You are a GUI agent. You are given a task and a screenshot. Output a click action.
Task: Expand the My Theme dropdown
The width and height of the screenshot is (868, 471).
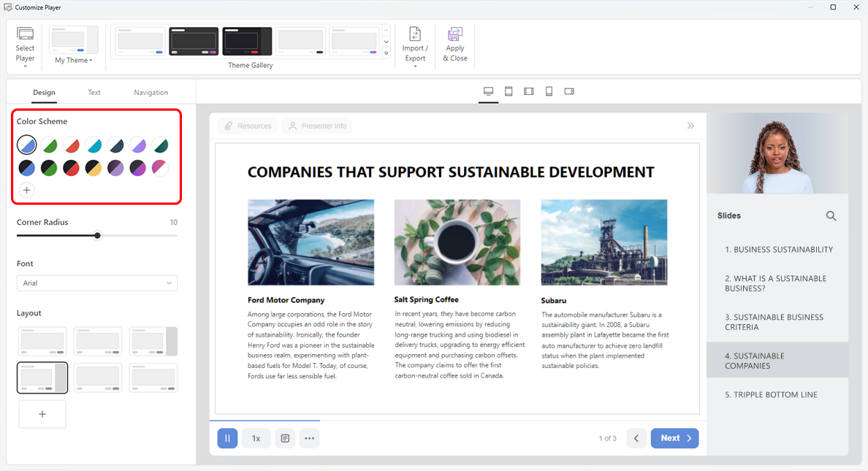(x=74, y=60)
